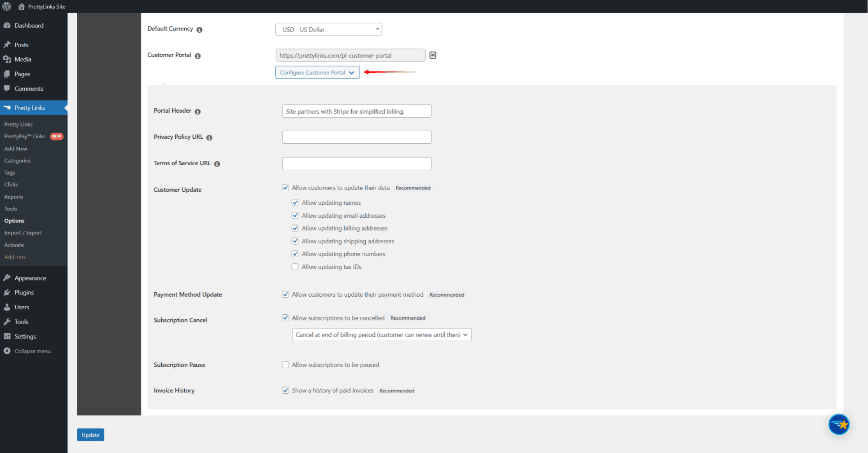Click the Collapse menu icon
The image size is (868, 453).
(7, 351)
